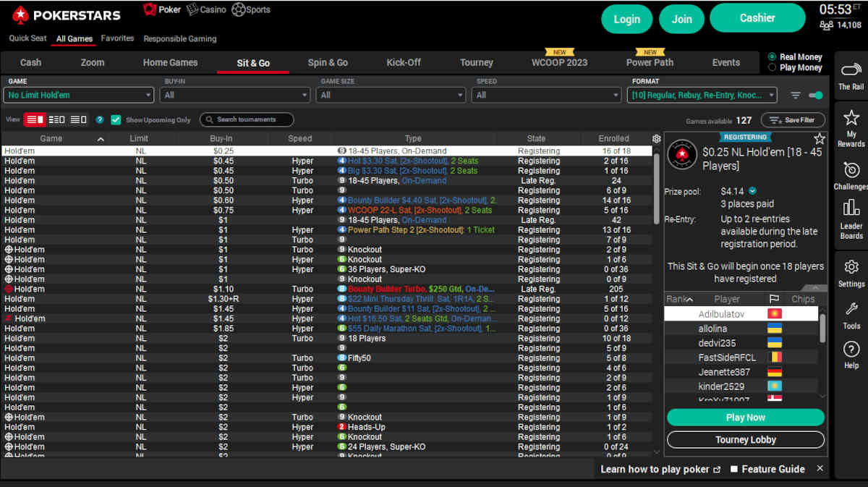Viewport: 868px width, 487px height.
Task: Select player allolina in list
Action: click(x=741, y=329)
